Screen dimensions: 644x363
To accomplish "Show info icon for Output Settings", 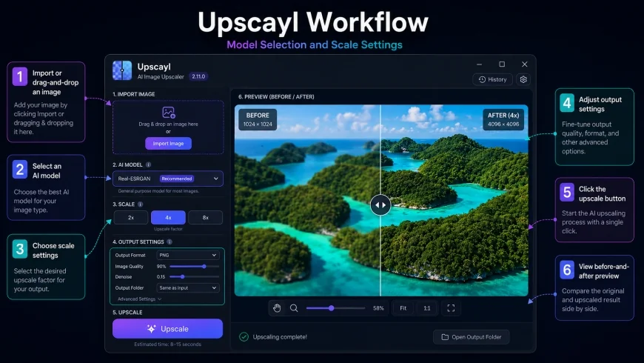I will pyautogui.click(x=170, y=242).
